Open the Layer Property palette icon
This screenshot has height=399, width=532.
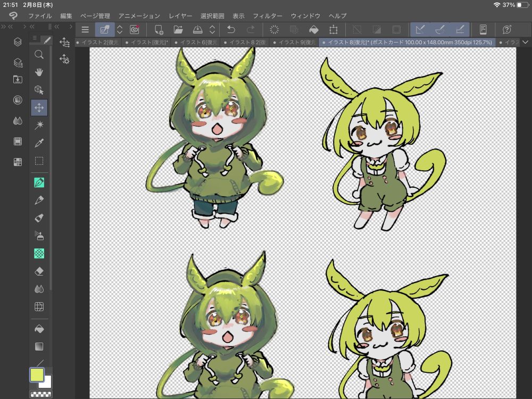click(x=18, y=62)
